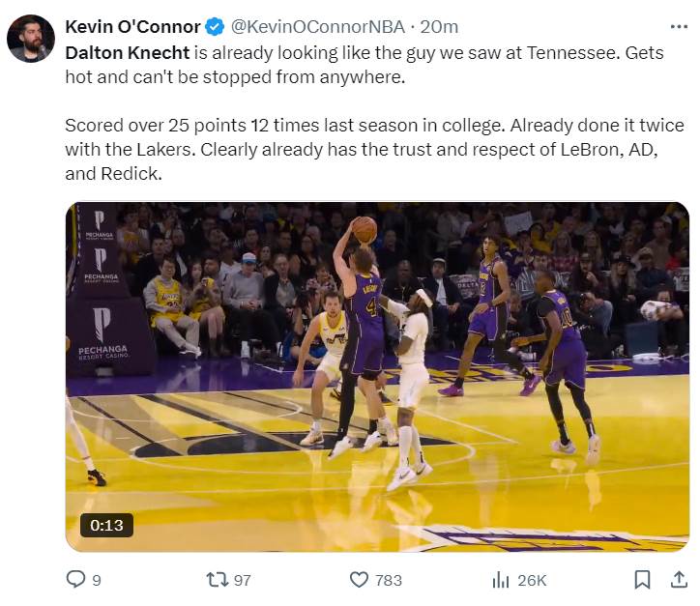The width and height of the screenshot is (700, 606).
Task: Open the @KevinOConnorNBA handle
Action: tap(318, 27)
